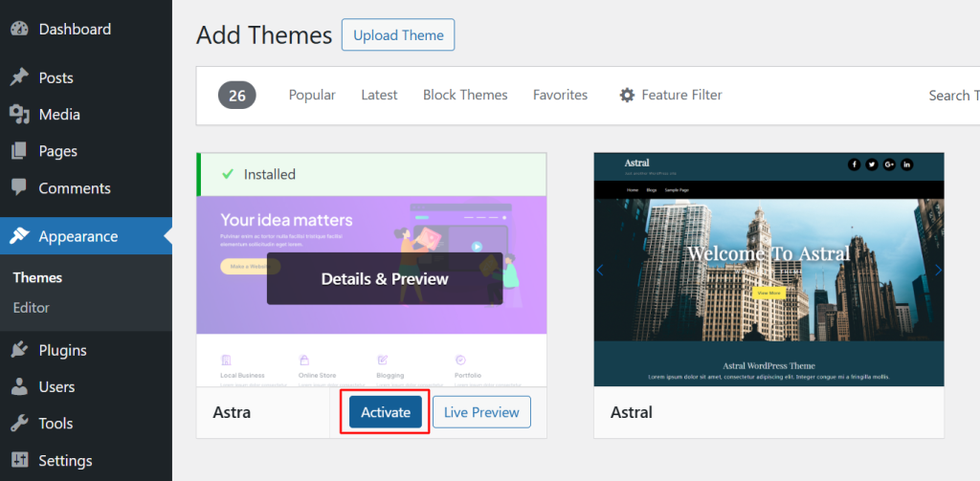Switch to the Popular themes tab
The width and height of the screenshot is (980, 481).
coord(312,95)
